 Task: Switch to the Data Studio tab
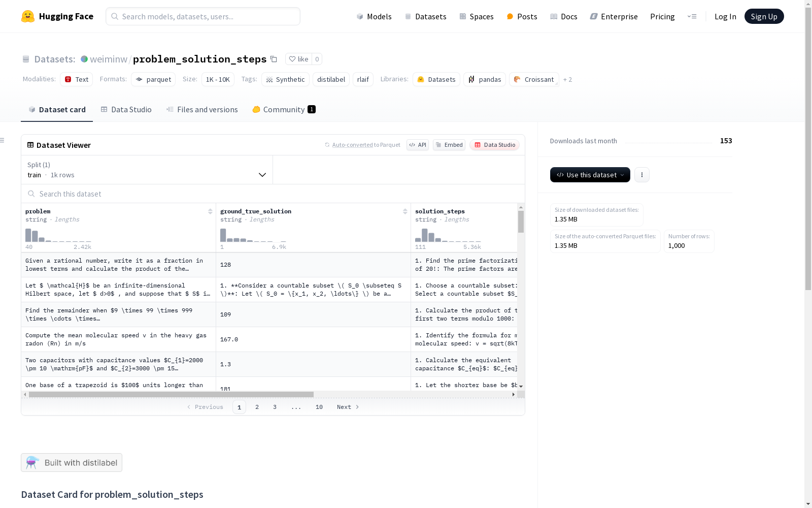(x=126, y=109)
